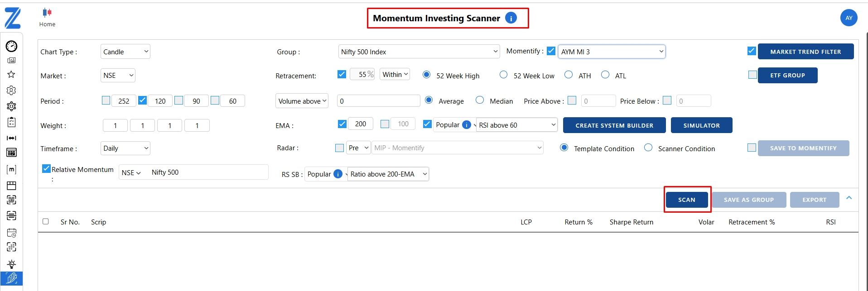The image size is (868, 291).
Task: Open the Volume above dropdown
Action: (302, 101)
